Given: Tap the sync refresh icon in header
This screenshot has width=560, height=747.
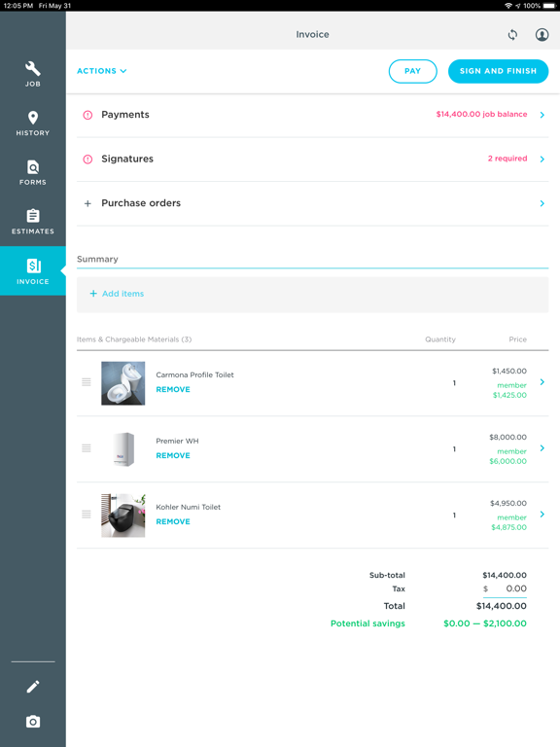Looking at the screenshot, I should coord(512,34).
